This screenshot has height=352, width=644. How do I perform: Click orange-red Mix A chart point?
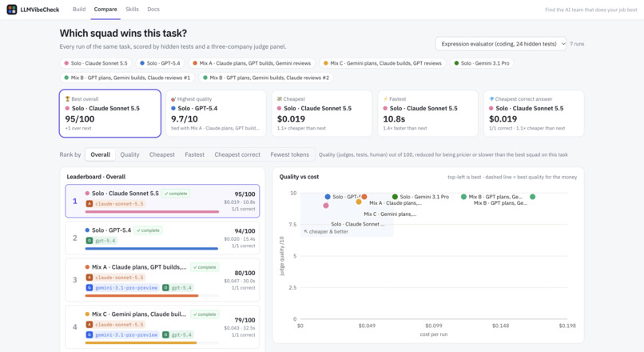(364, 197)
